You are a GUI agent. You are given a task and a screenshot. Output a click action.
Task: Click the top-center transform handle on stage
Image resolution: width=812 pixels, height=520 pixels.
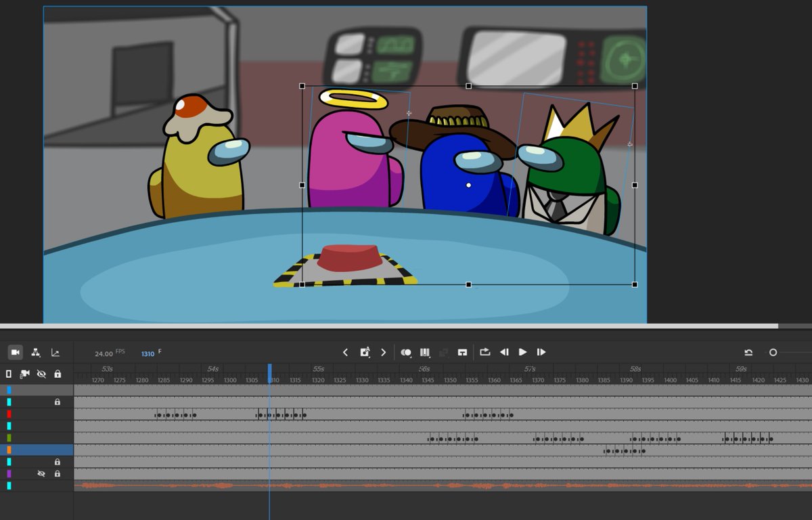pos(469,86)
